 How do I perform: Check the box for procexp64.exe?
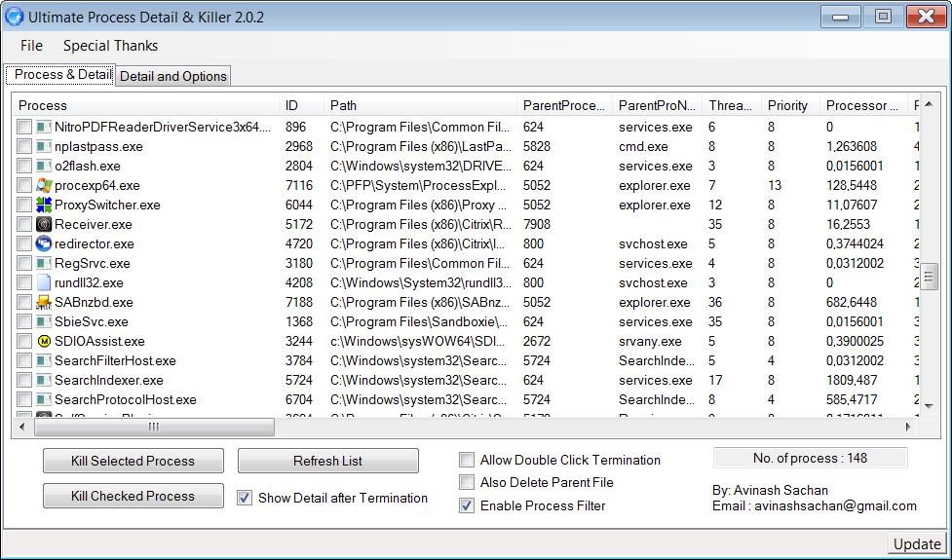[x=24, y=185]
